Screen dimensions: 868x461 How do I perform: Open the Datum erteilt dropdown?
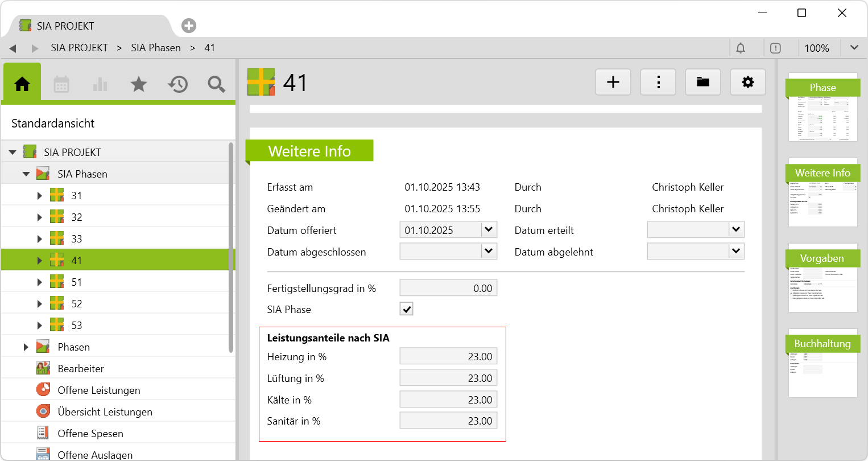point(735,230)
